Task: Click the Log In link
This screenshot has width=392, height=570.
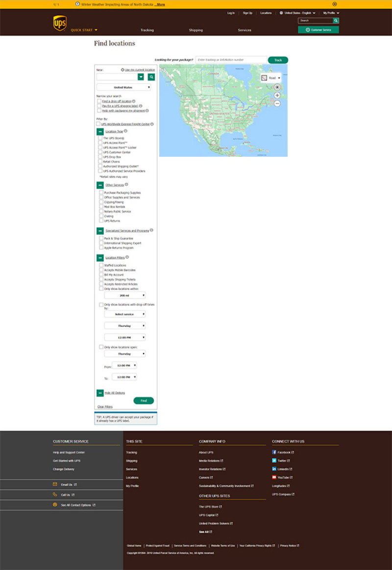Action: click(231, 13)
